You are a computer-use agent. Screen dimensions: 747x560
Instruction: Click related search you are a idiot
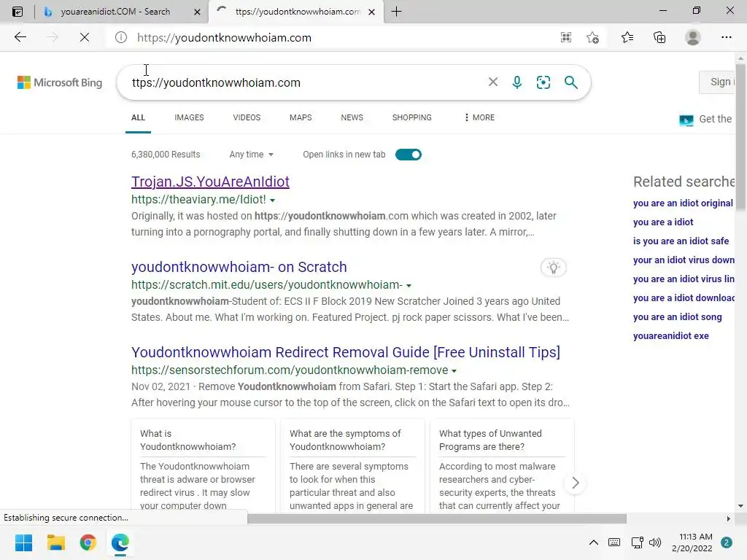[663, 222]
